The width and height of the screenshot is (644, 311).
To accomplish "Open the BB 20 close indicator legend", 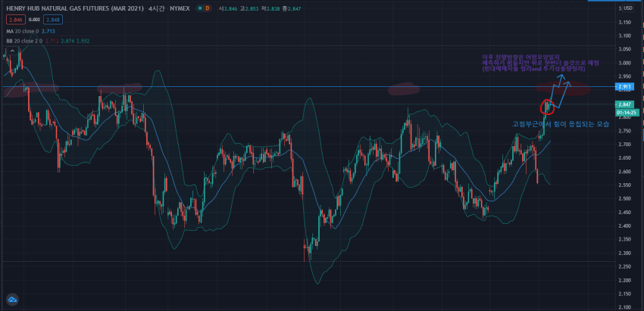I will pos(24,41).
